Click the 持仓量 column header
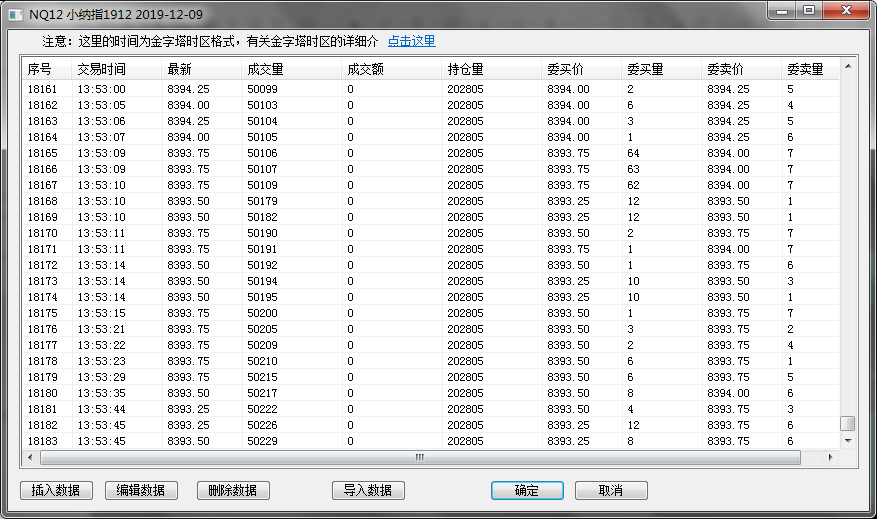The width and height of the screenshot is (877, 519). click(492, 69)
